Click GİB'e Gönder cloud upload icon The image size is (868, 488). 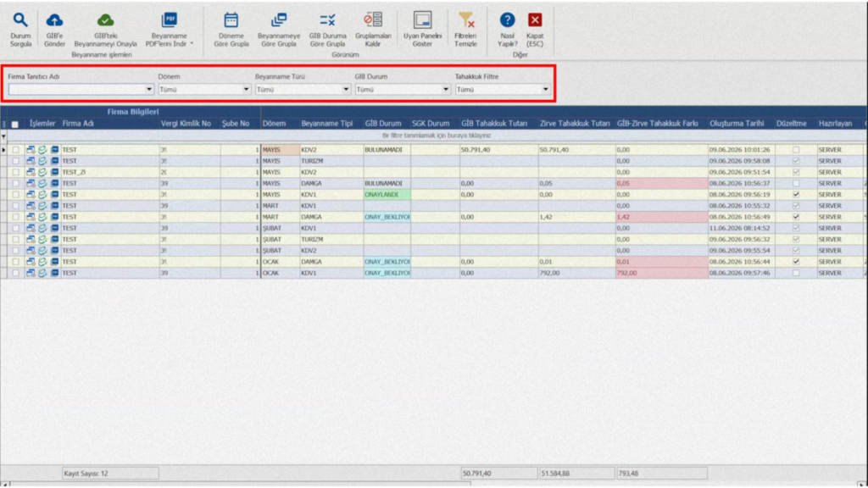pos(54,20)
